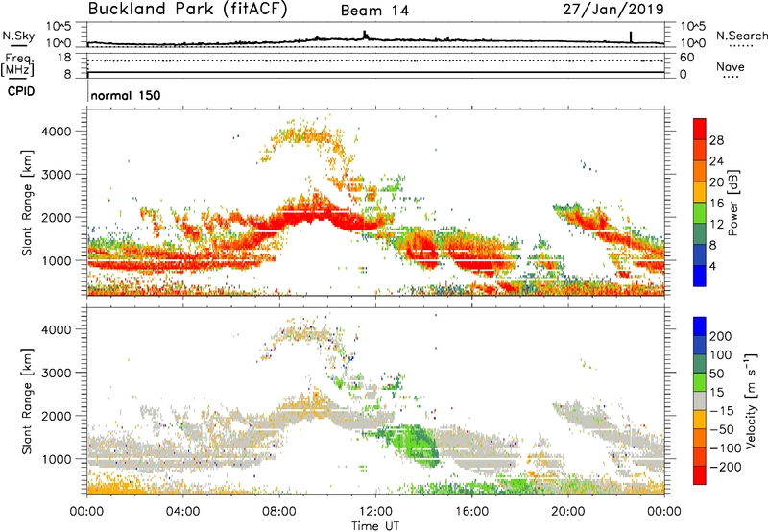Click 'Slant Range [km]' label of power panel

point(27,203)
